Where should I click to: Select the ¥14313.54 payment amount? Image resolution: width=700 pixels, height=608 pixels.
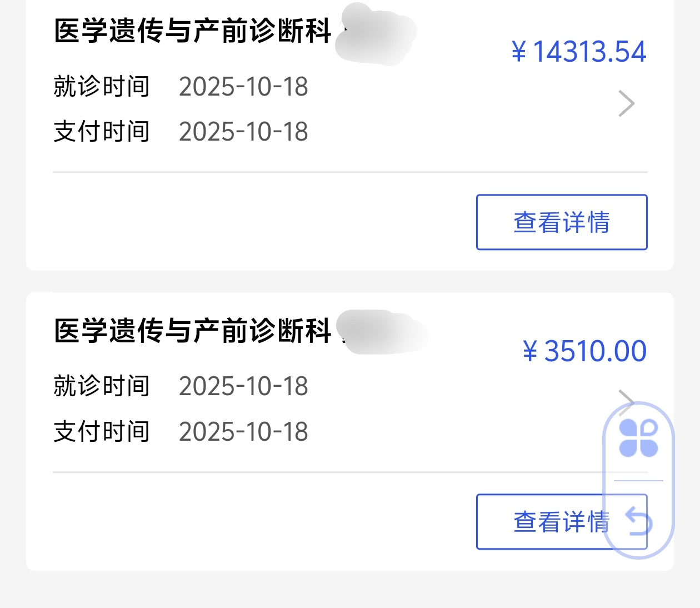pos(579,52)
